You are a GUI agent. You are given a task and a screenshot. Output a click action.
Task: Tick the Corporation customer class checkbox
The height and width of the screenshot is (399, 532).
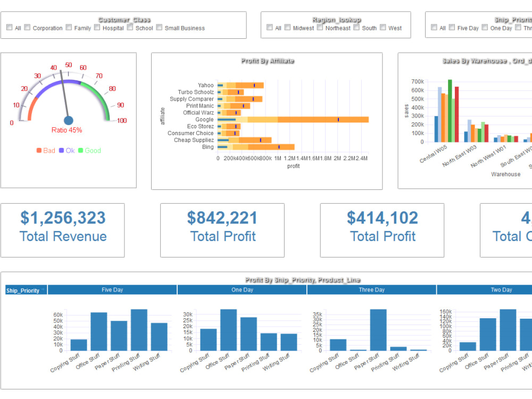pyautogui.click(x=28, y=27)
